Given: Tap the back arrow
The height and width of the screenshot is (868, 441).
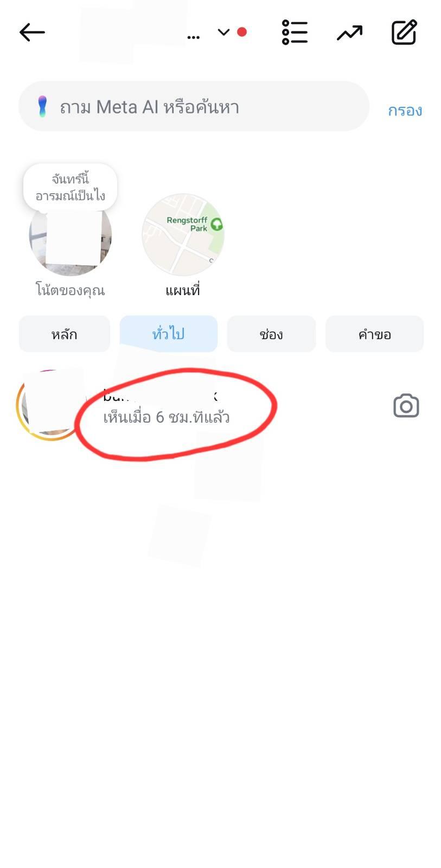Looking at the screenshot, I should (32, 33).
